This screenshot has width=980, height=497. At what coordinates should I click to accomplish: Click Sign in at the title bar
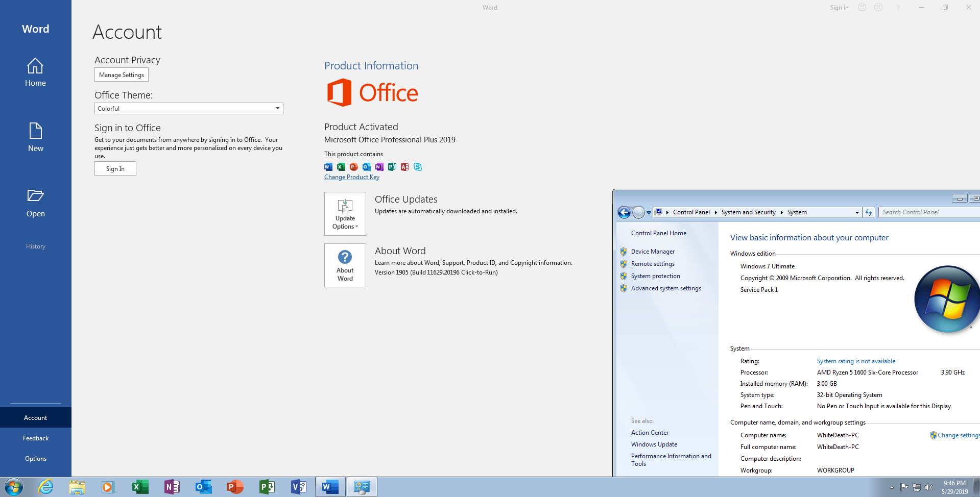click(x=839, y=8)
